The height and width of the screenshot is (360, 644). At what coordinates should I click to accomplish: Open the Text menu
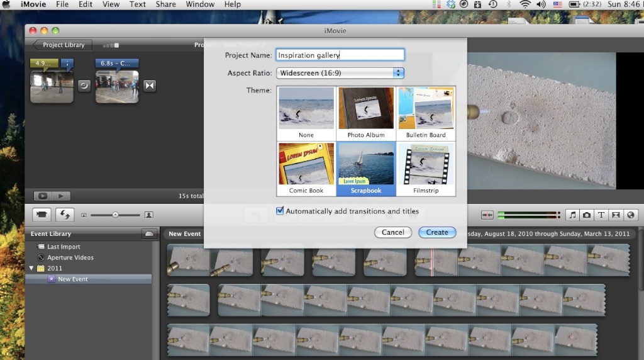138,4
